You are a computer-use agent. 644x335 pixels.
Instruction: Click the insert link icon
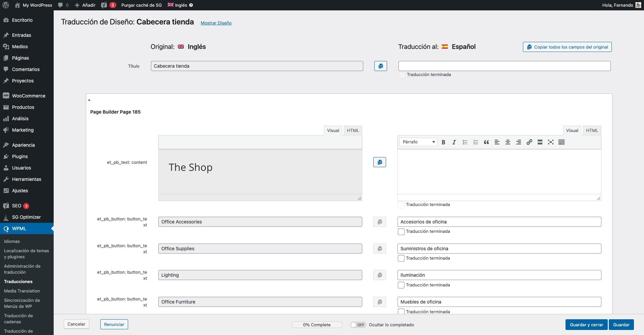(x=529, y=142)
